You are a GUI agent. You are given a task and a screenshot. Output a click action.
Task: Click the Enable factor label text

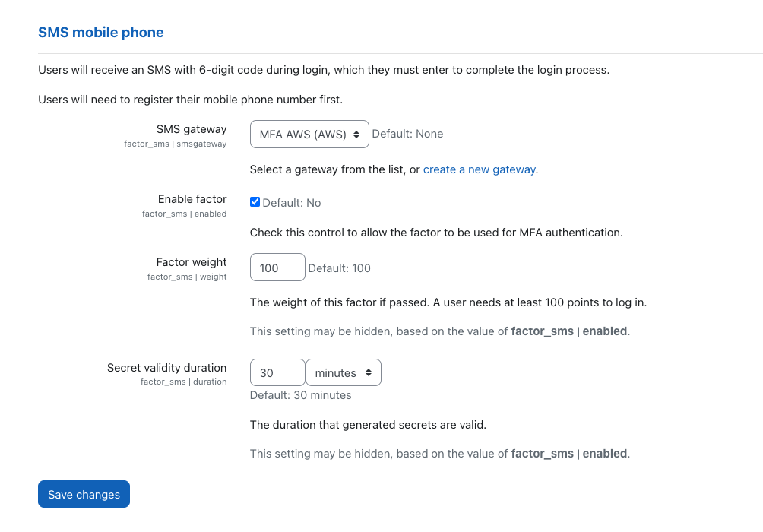coord(192,199)
